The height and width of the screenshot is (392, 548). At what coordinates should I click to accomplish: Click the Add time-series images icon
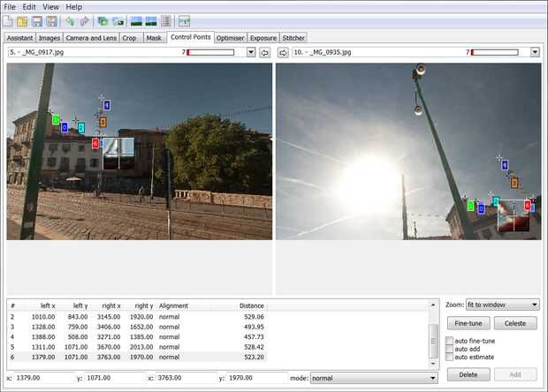pos(118,22)
